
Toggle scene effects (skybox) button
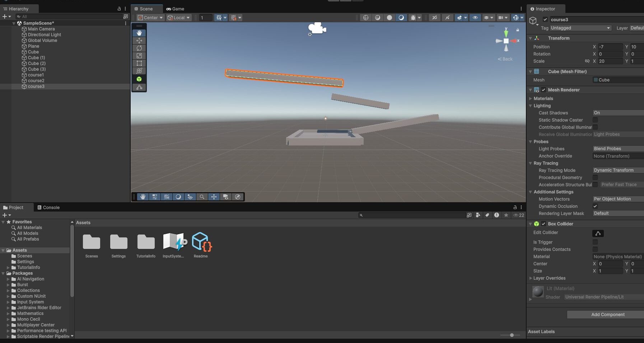pos(459,18)
